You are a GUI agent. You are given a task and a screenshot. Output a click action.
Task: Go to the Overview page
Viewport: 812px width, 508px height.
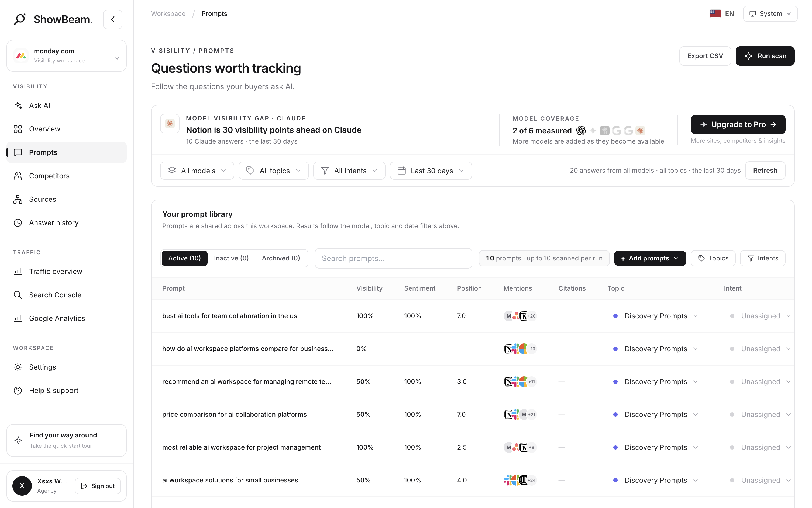click(x=67, y=129)
